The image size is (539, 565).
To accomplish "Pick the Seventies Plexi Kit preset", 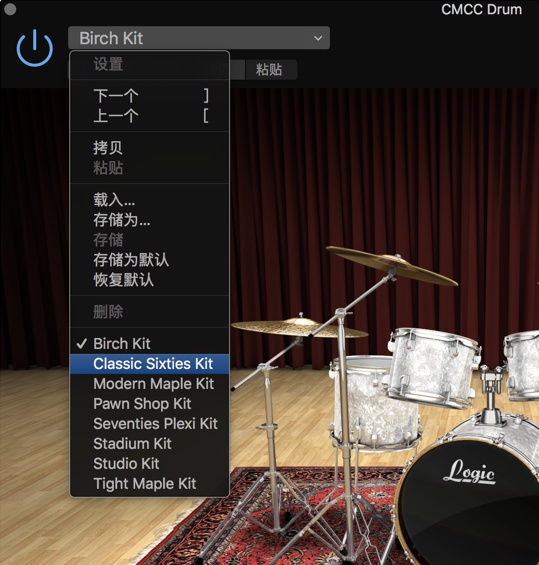I will [x=150, y=424].
